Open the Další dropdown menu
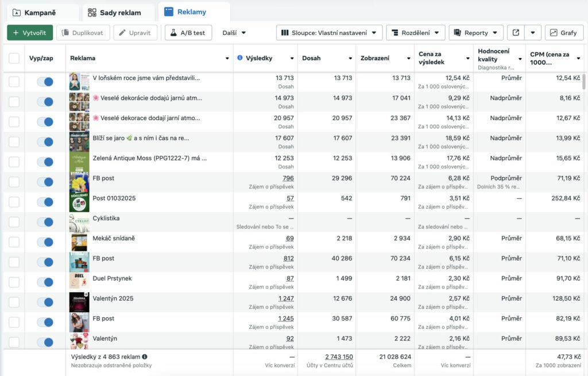This screenshot has height=376, width=588. point(234,33)
